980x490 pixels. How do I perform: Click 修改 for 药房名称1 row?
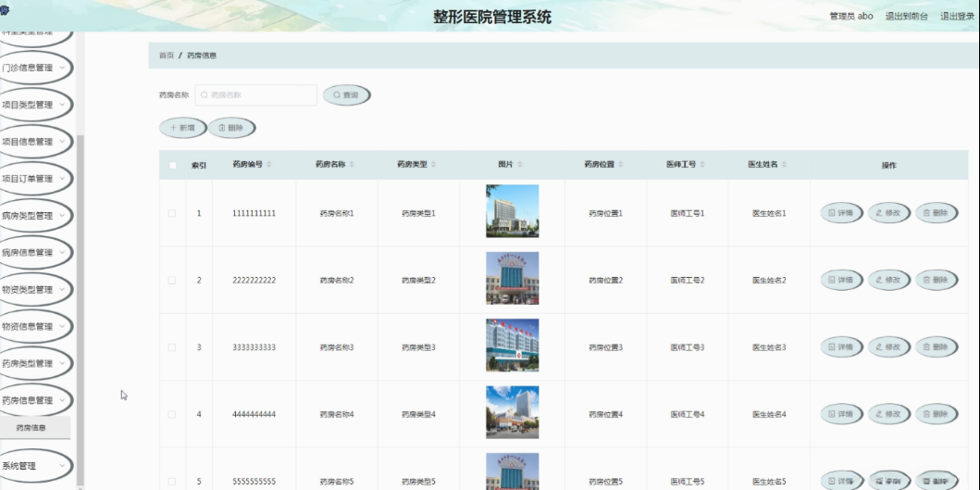tap(888, 213)
